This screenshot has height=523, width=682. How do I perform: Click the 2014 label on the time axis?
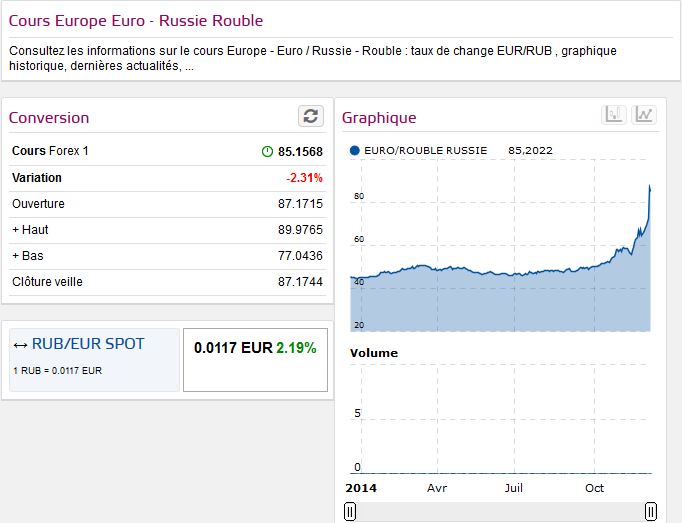pos(360,488)
